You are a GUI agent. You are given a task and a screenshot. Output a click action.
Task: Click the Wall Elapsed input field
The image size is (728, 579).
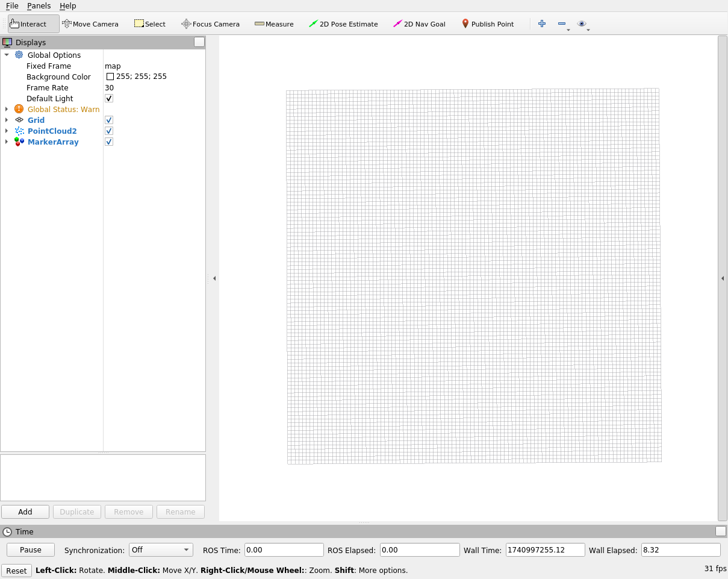point(681,549)
